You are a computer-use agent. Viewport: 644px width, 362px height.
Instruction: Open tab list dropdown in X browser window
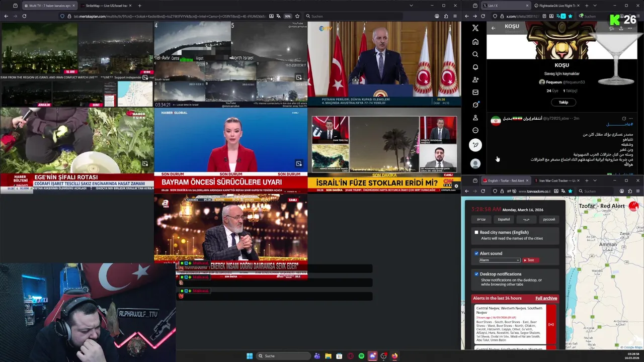pos(595,6)
